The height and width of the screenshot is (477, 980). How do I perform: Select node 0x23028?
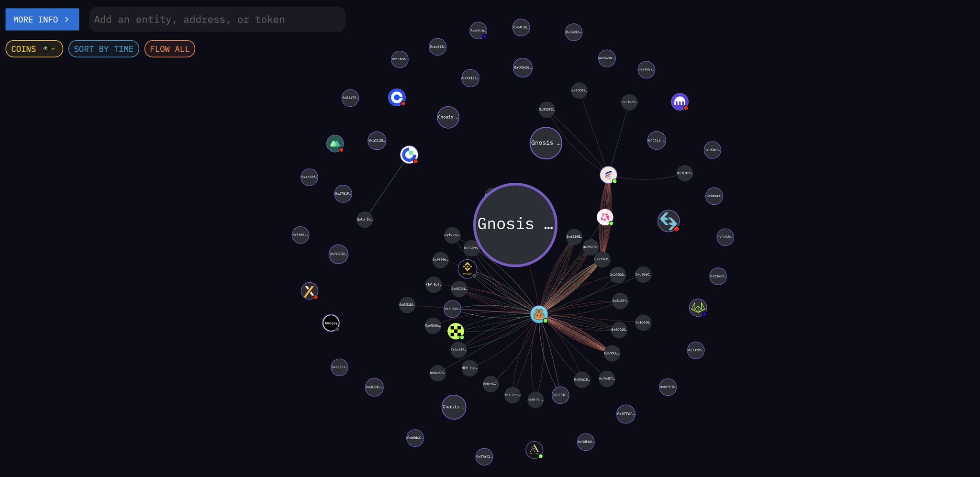pos(618,275)
